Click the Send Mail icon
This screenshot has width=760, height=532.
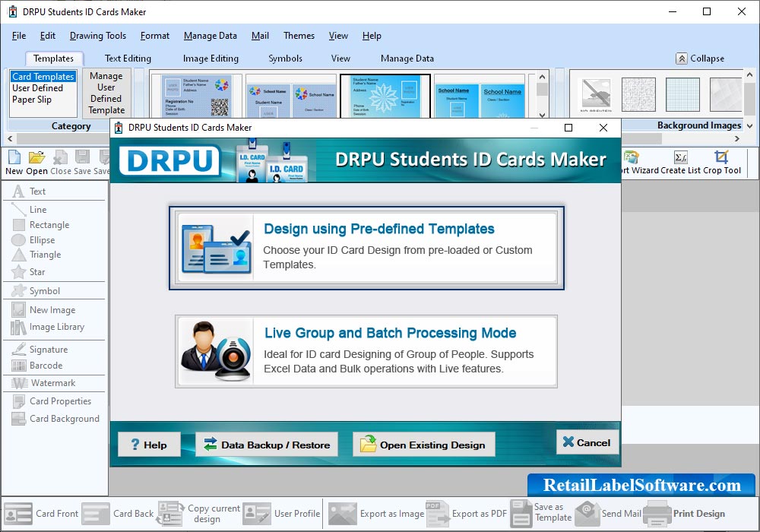point(587,514)
